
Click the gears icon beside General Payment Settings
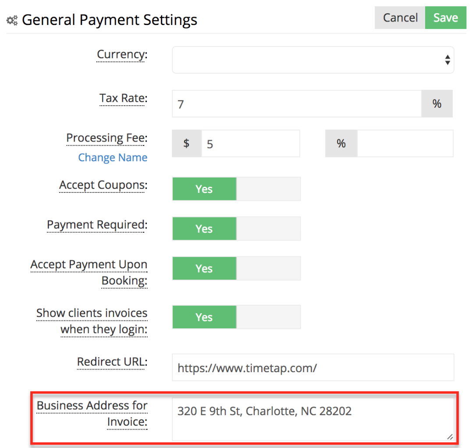(x=11, y=20)
